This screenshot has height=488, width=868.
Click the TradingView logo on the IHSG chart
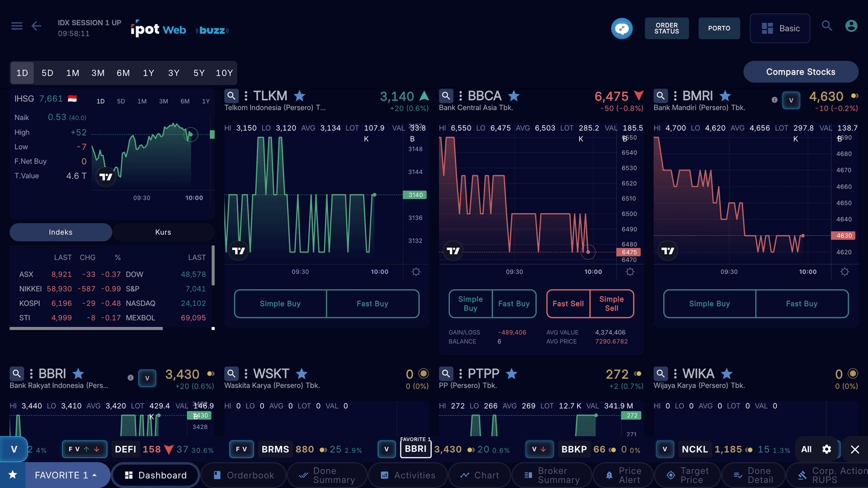pyautogui.click(x=106, y=177)
